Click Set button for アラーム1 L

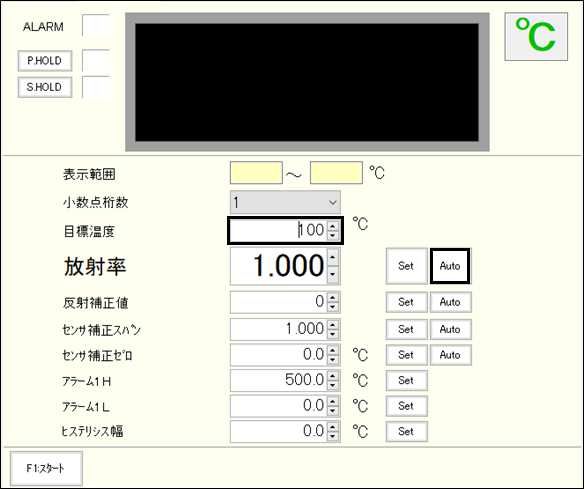tap(406, 406)
